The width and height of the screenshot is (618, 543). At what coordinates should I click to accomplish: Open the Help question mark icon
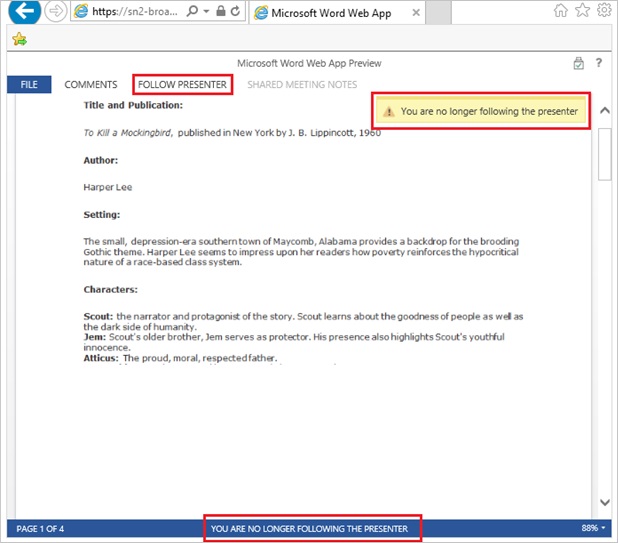[x=599, y=64]
